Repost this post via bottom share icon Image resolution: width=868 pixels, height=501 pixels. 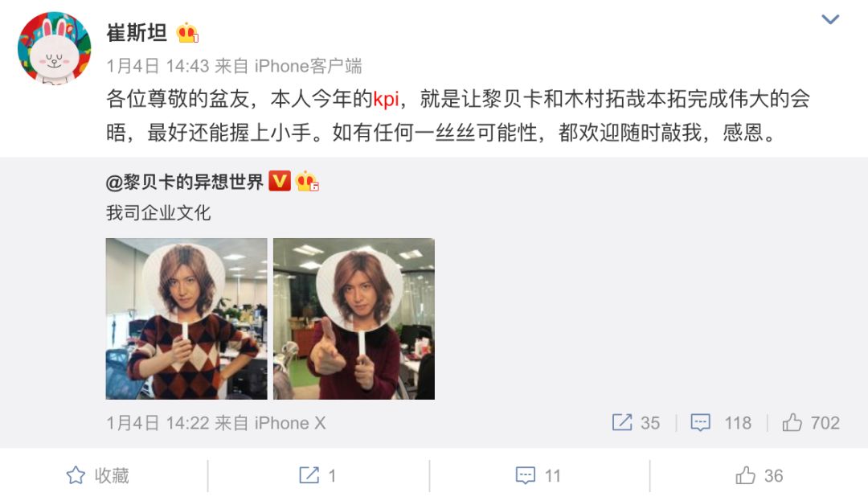317,475
